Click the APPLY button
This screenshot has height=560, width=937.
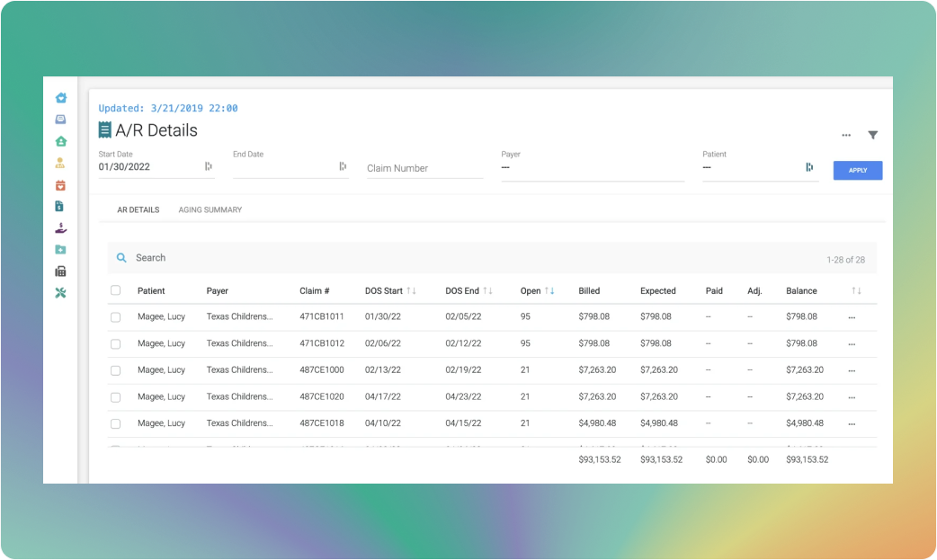click(857, 170)
